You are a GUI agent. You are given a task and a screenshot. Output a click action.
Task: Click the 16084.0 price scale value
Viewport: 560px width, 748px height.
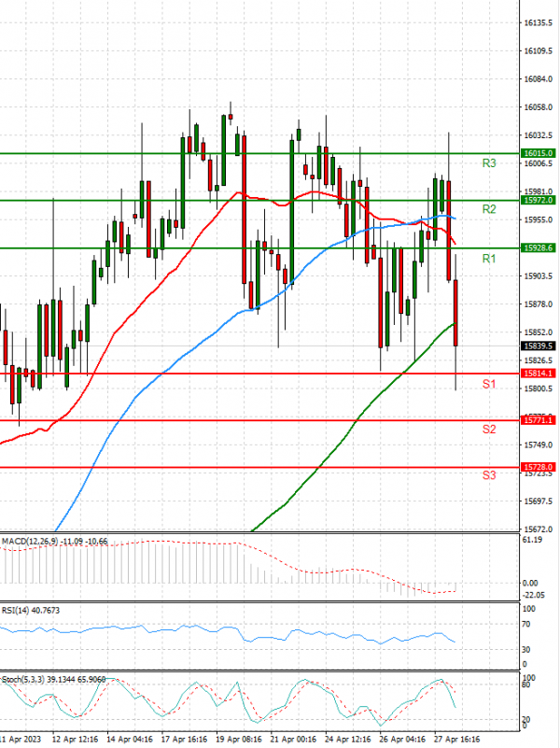click(539, 78)
